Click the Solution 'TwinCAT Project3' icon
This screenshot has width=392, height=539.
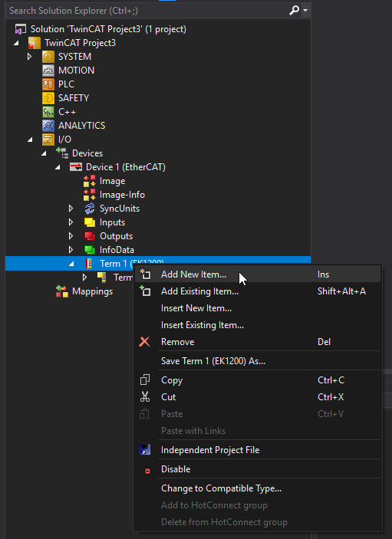pyautogui.click(x=20, y=29)
